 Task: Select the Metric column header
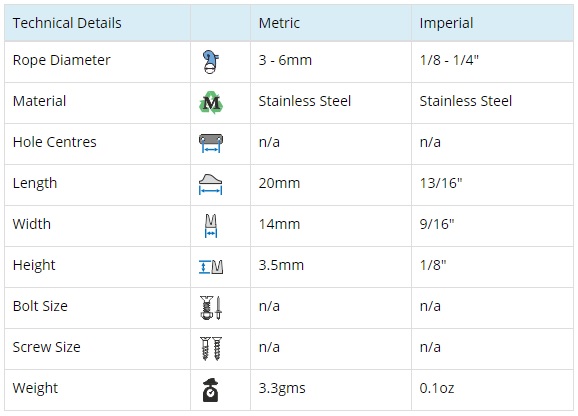pos(331,23)
